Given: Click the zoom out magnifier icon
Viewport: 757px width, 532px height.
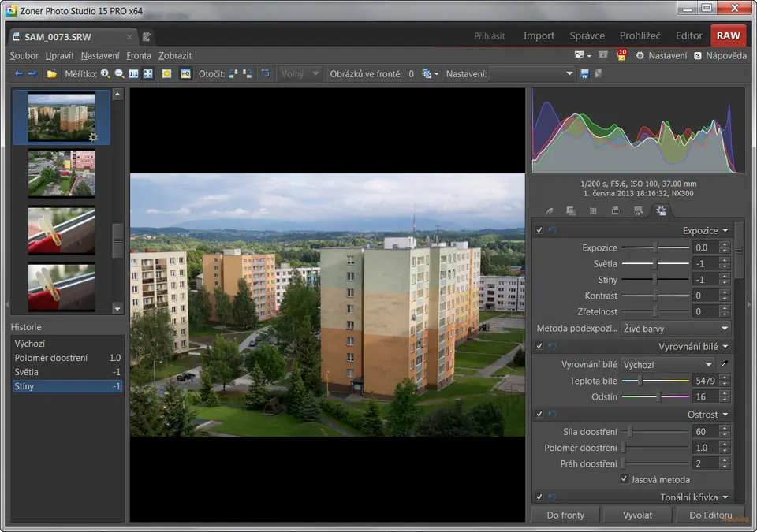Looking at the screenshot, I should coord(119,73).
